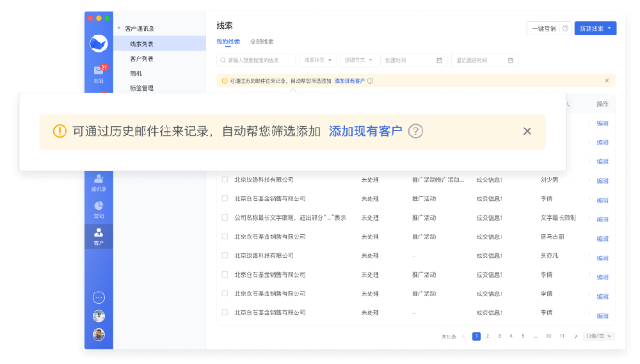Image resolution: width=640 pixels, height=364 pixels.
Task: Select 客户列表 in the left menu
Action: (141, 59)
